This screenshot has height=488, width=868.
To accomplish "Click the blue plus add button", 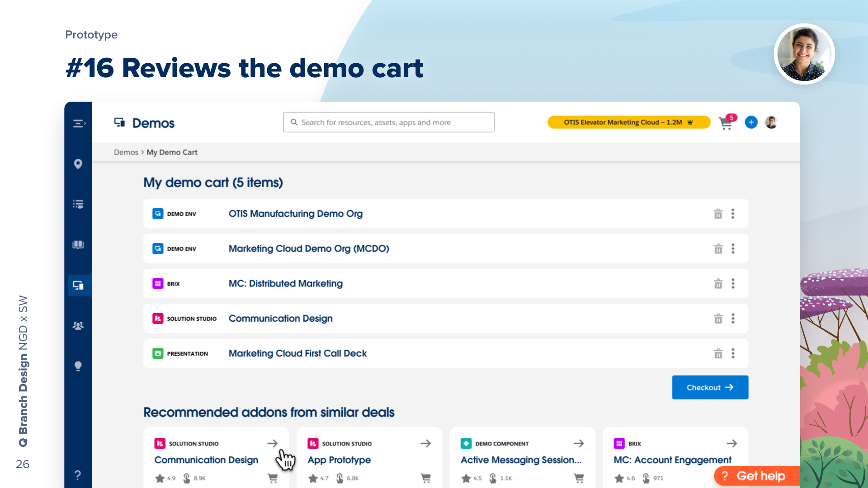I will click(x=751, y=122).
